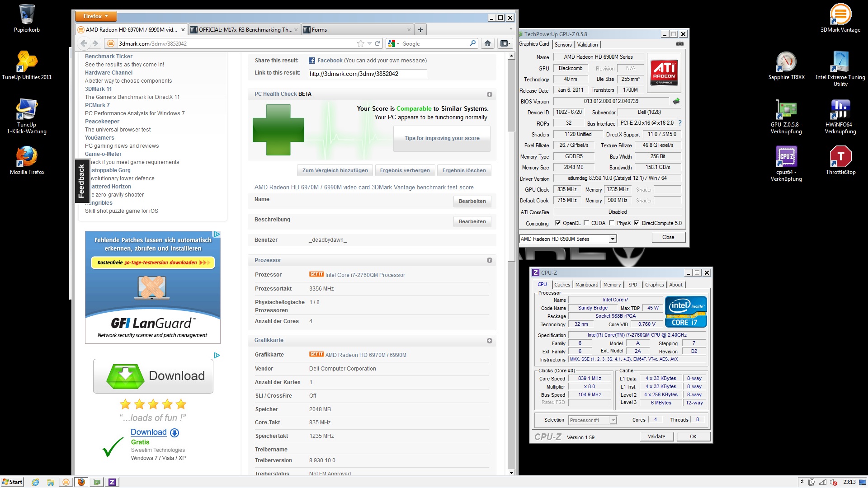Open Papierkorb recycle bin desktop icon
The image size is (868, 488).
click(x=27, y=18)
